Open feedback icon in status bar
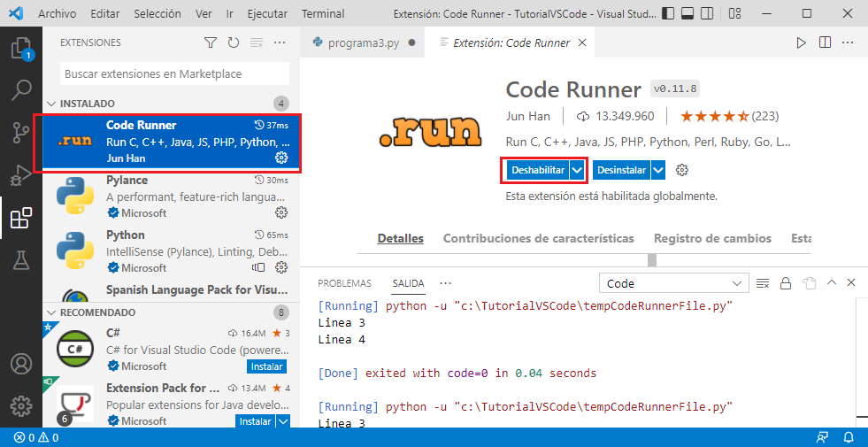Viewport: 868px width, 447px height. (823, 437)
